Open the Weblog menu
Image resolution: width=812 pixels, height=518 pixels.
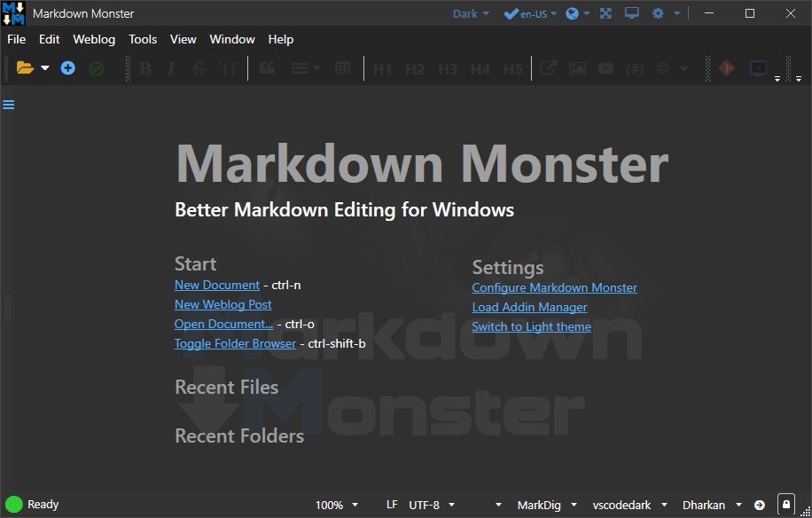94,39
